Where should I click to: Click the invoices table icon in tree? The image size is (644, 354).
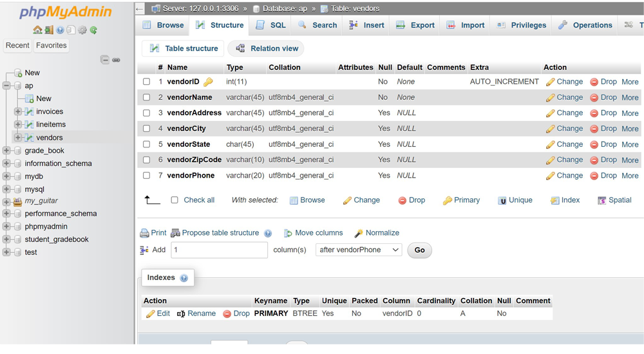(29, 112)
